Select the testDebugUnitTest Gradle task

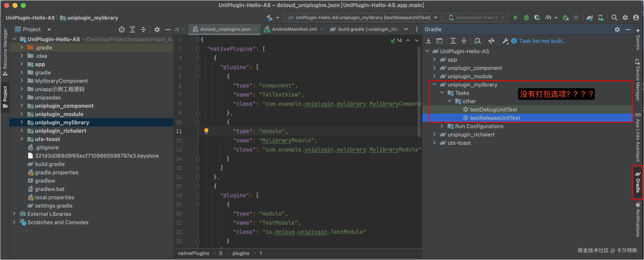tap(493, 110)
